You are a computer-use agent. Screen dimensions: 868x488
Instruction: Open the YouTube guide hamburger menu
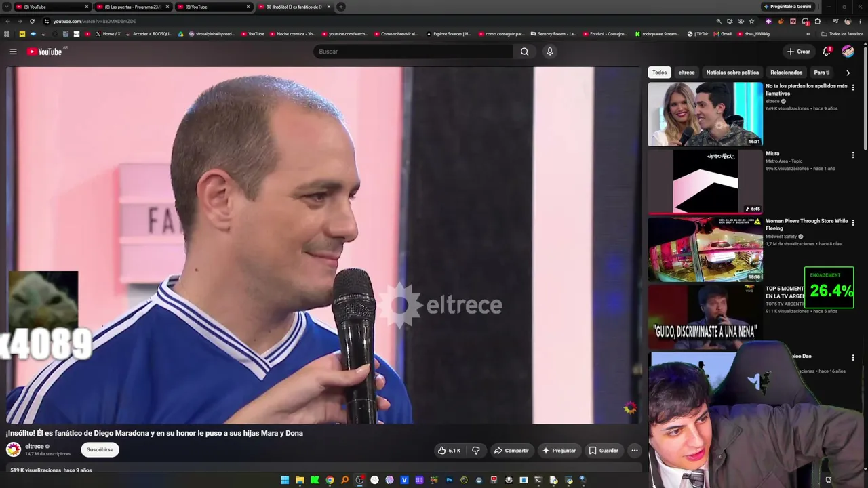pyautogui.click(x=13, y=52)
